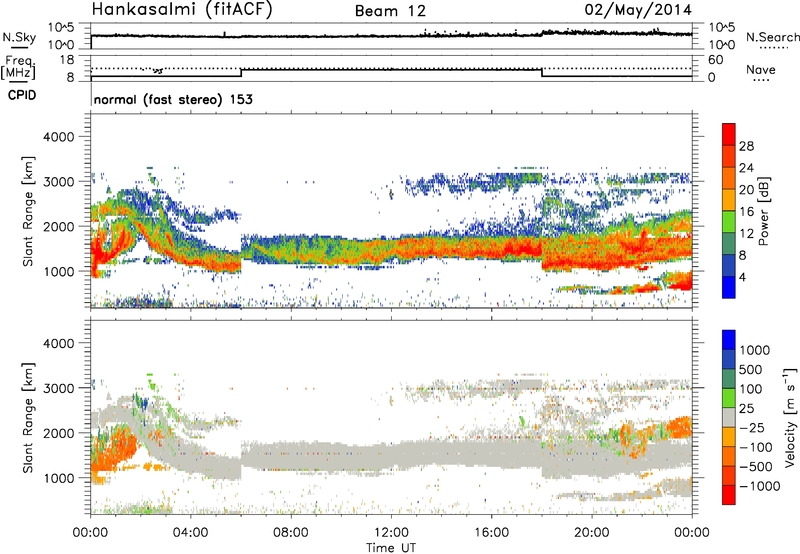Click the 1000 tick in the velocity panel axis
This screenshot has height=554, width=800.
tap(59, 478)
